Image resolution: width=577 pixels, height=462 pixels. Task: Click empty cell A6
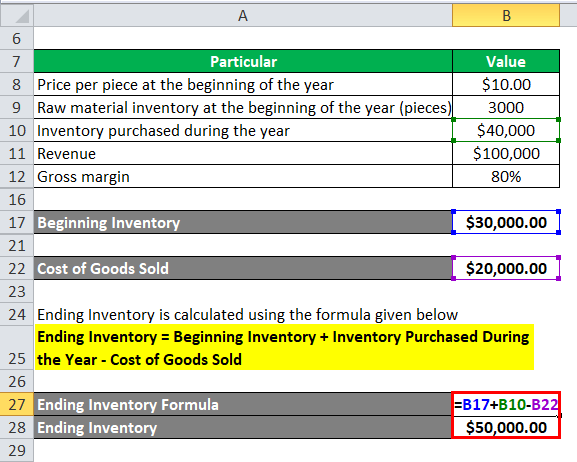click(243, 38)
